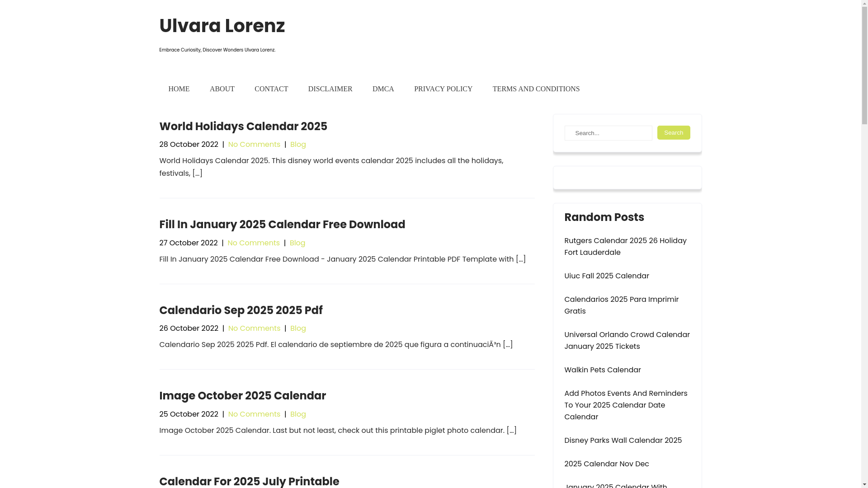
Task: Open Rutgers Calendar 2025 random post
Action: 625,247
